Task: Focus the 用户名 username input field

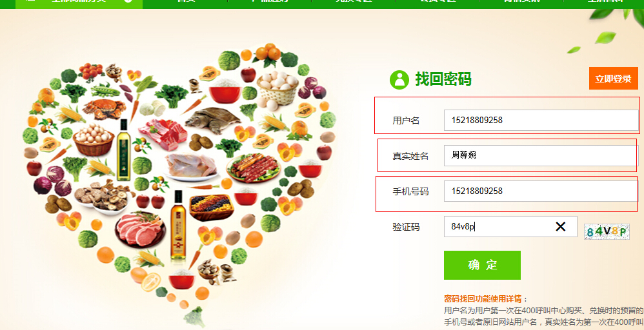Action: (541, 121)
